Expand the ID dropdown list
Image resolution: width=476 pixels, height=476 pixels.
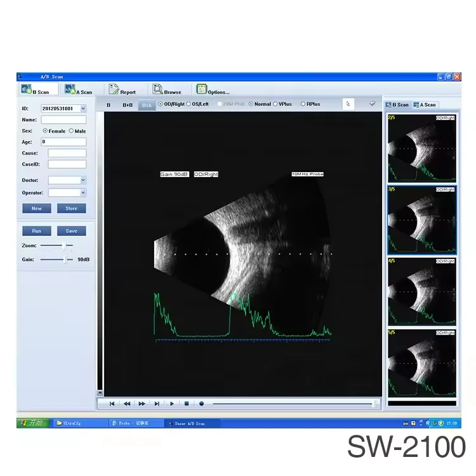click(x=83, y=109)
